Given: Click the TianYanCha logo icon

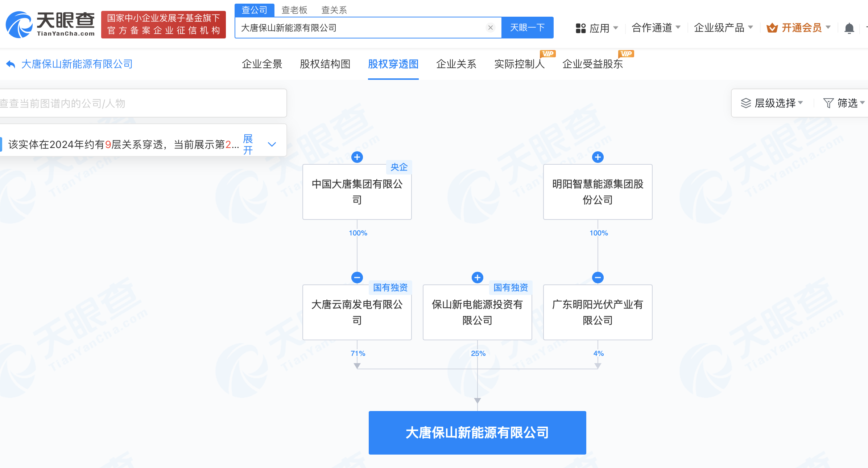Looking at the screenshot, I should (x=19, y=25).
